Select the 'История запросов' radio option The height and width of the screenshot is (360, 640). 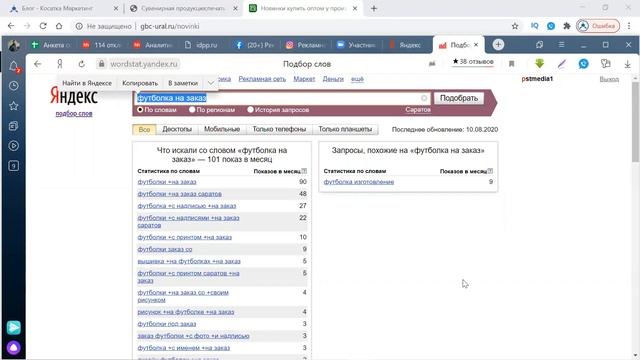click(251, 110)
